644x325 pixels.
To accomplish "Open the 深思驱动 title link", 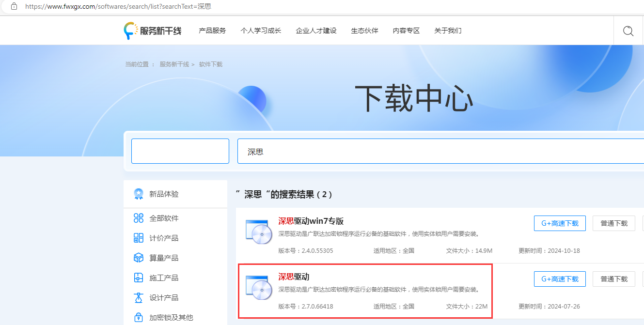I will coord(294,277).
